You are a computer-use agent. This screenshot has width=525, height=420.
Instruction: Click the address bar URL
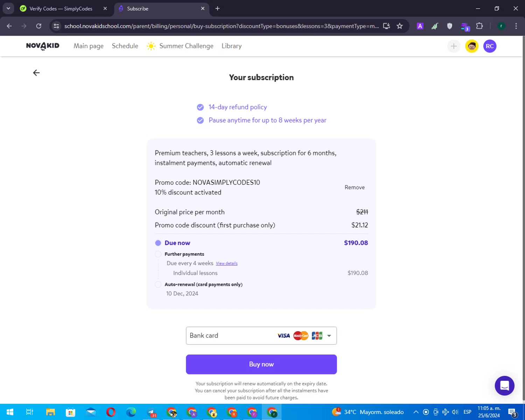pyautogui.click(x=222, y=26)
